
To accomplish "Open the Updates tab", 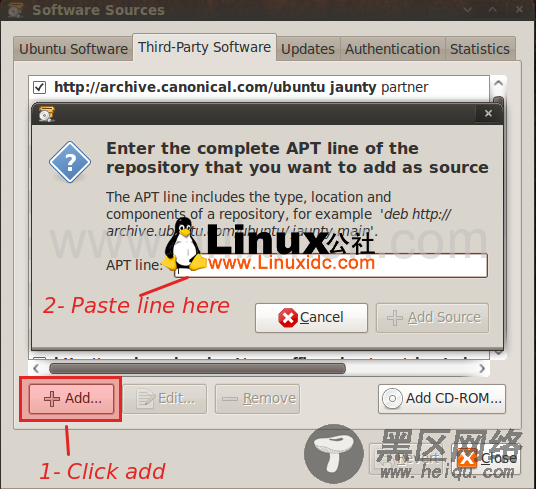I will [x=308, y=49].
